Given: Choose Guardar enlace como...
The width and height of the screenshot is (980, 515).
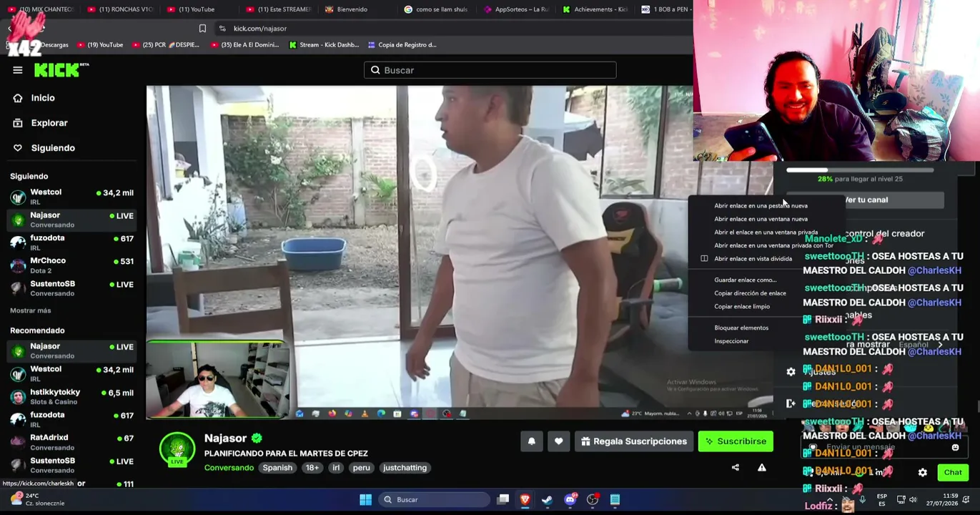Looking at the screenshot, I should (745, 280).
